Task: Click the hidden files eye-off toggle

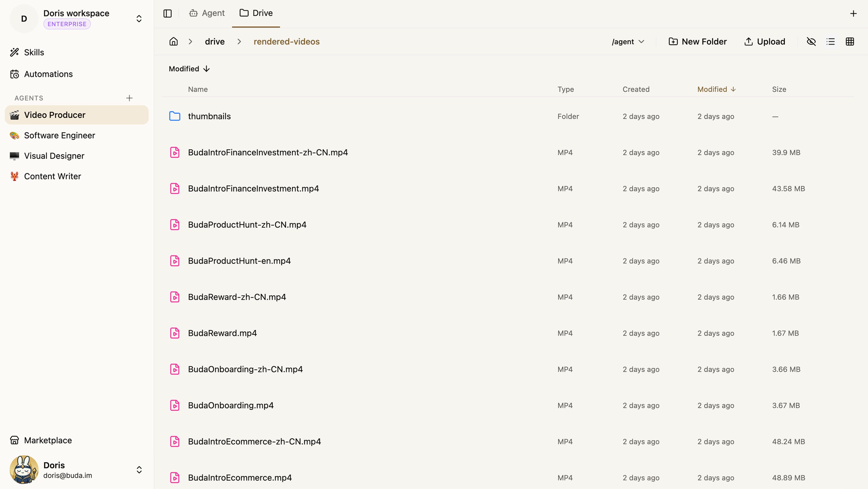Action: [x=811, y=42]
